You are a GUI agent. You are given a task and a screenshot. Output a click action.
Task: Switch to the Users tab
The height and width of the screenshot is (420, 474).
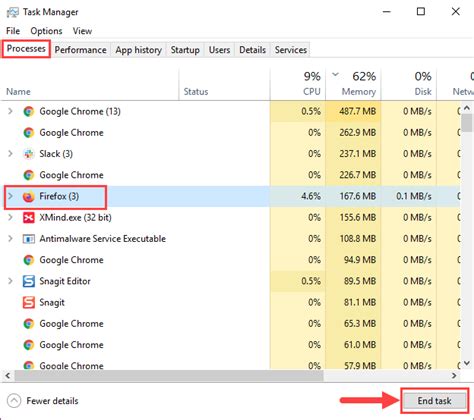coord(219,50)
